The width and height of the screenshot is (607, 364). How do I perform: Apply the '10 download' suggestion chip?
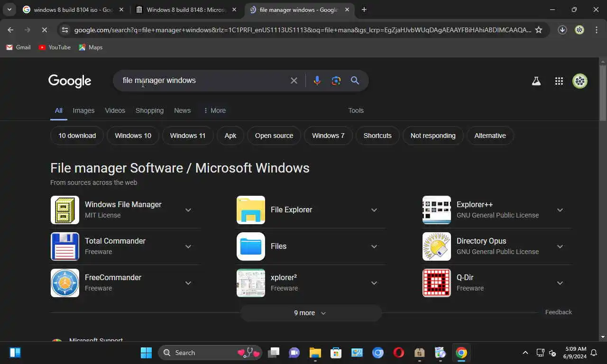tap(77, 136)
